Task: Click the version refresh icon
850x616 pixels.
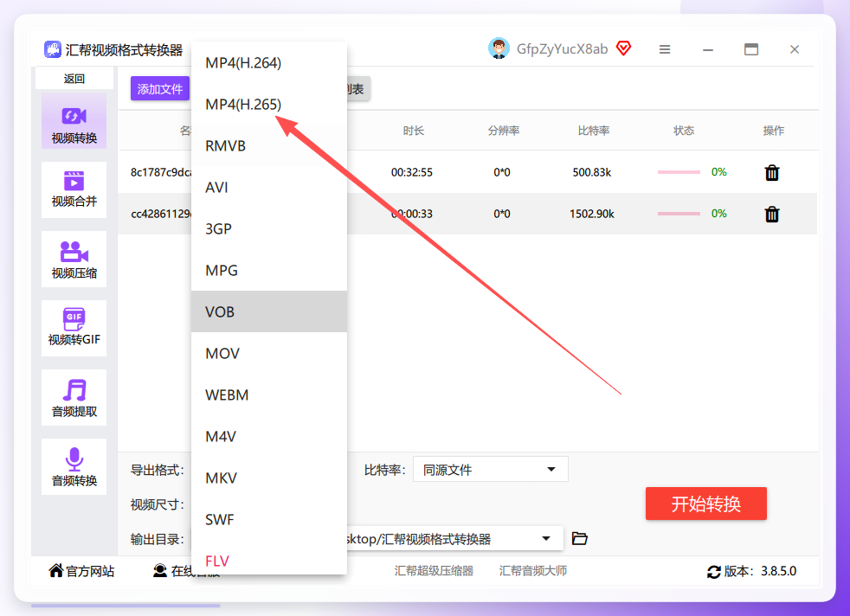Action: 714,572
